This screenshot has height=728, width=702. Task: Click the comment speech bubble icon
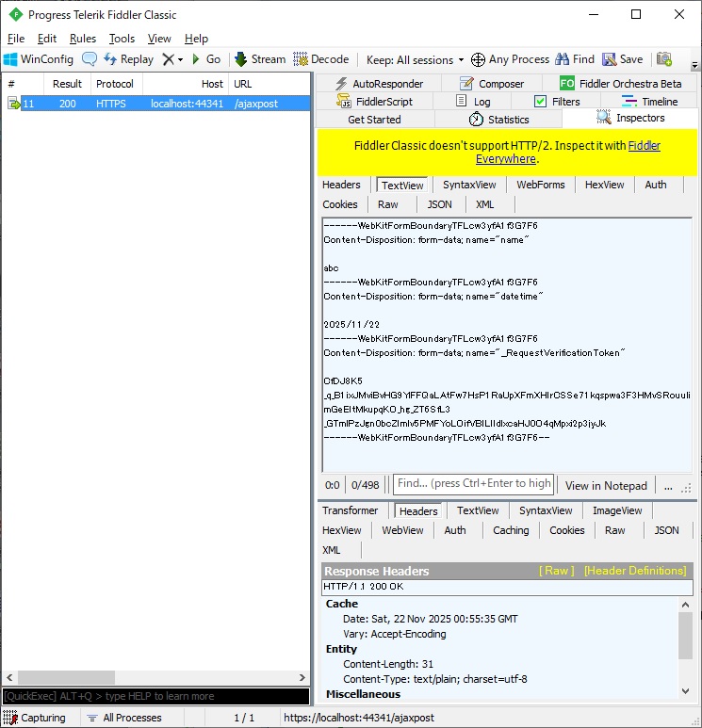[x=90, y=59]
